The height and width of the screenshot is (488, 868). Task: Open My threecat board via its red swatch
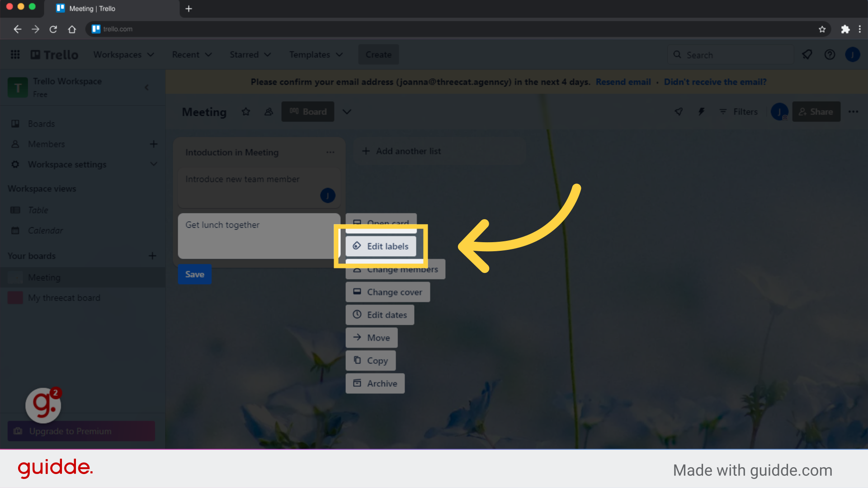pyautogui.click(x=15, y=297)
